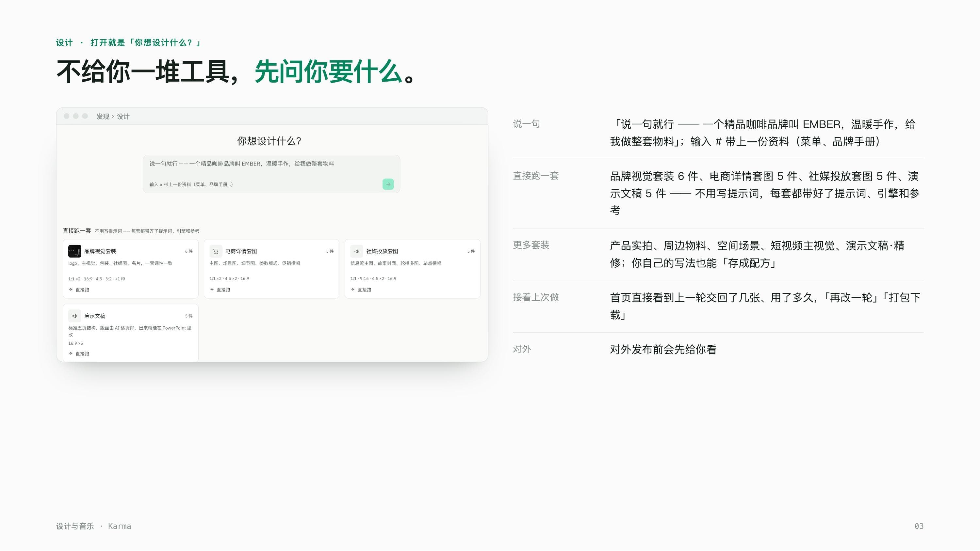Click the 你想设计什么? heading
This screenshot has width=980, height=551.
[x=269, y=141]
